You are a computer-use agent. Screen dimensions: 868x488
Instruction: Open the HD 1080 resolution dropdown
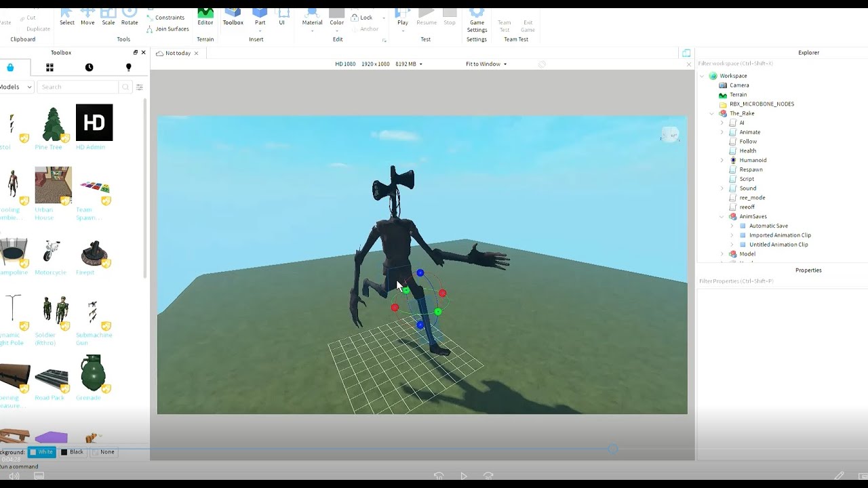[379, 64]
